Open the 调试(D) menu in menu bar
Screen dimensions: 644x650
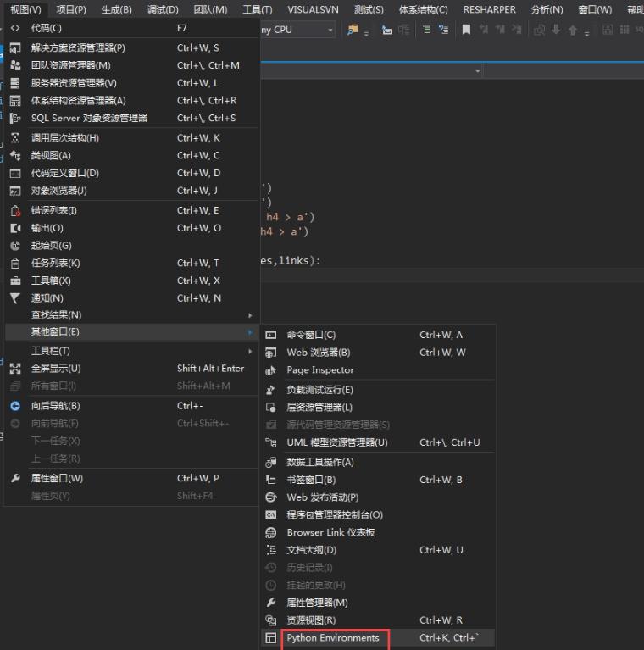click(x=163, y=9)
